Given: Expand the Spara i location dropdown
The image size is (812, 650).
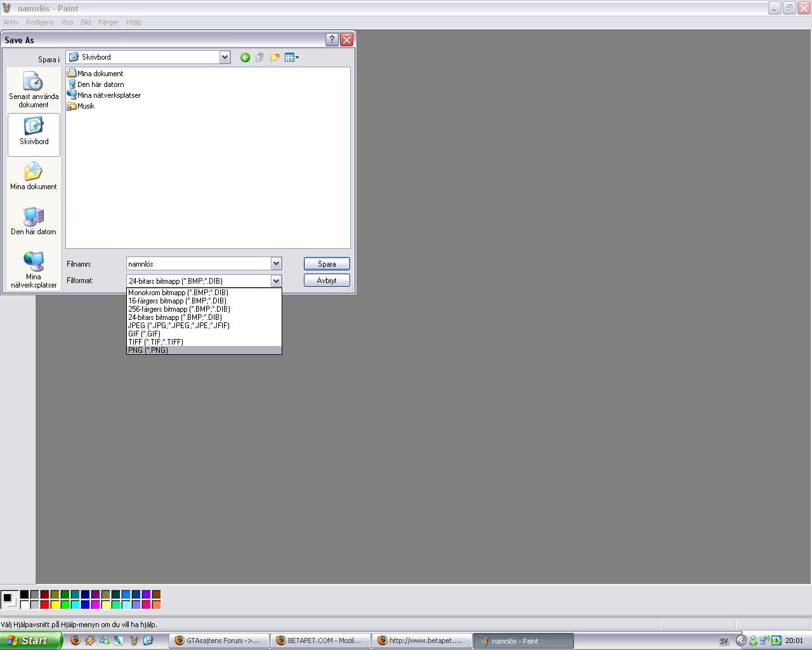Looking at the screenshot, I should tap(225, 57).
